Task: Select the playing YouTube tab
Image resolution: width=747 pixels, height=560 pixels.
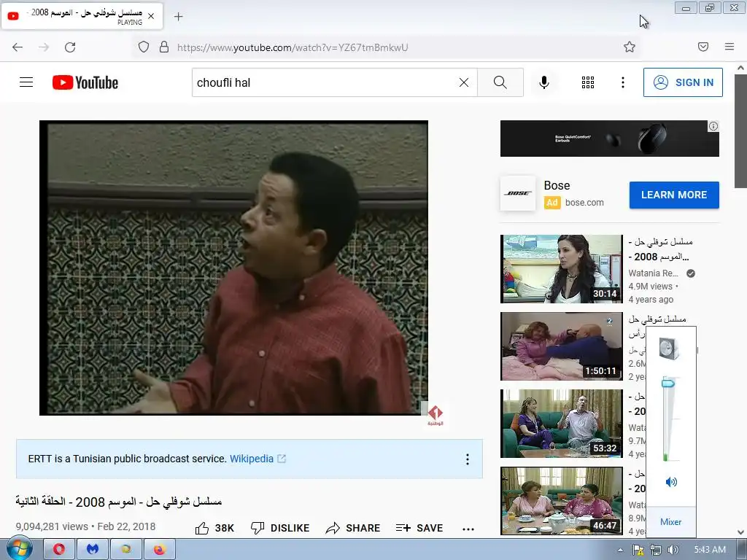Action: (82, 16)
